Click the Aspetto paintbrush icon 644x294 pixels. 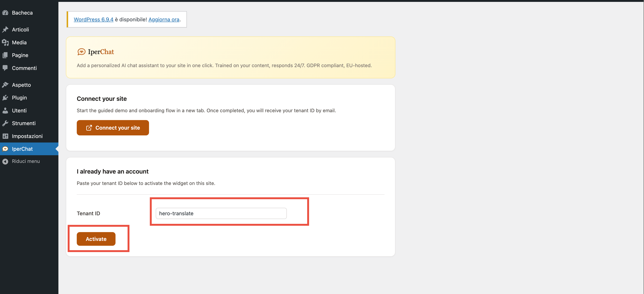5,85
